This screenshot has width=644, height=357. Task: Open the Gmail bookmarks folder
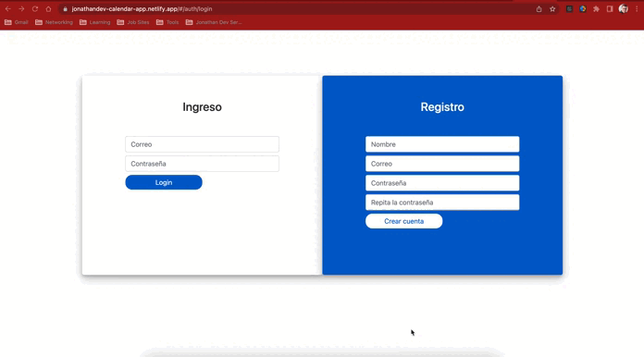click(x=17, y=22)
